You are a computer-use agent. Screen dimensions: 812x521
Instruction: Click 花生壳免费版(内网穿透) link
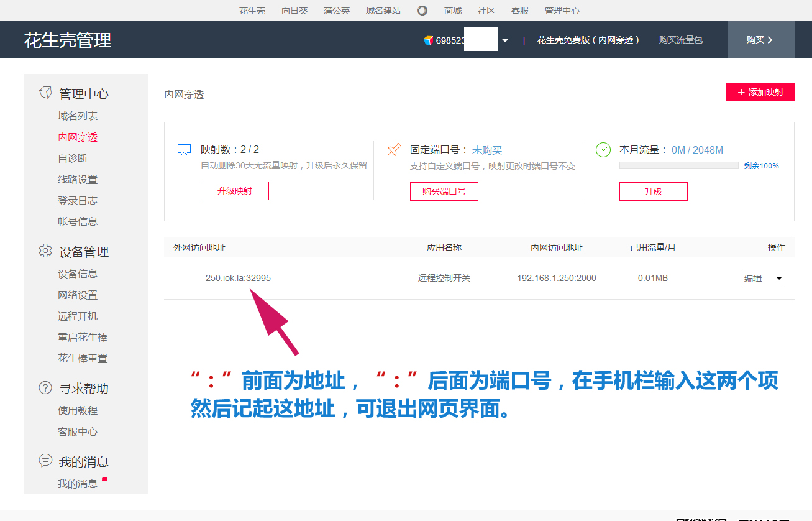[x=588, y=40]
